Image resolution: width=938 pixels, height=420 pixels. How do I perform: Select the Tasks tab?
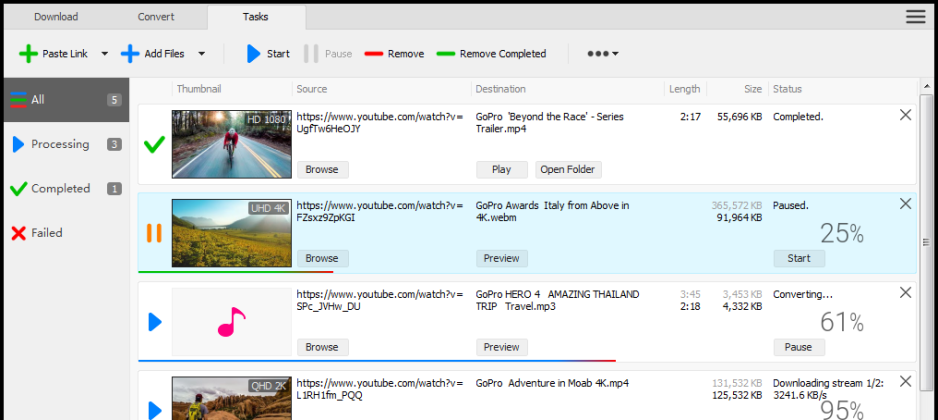click(x=256, y=17)
